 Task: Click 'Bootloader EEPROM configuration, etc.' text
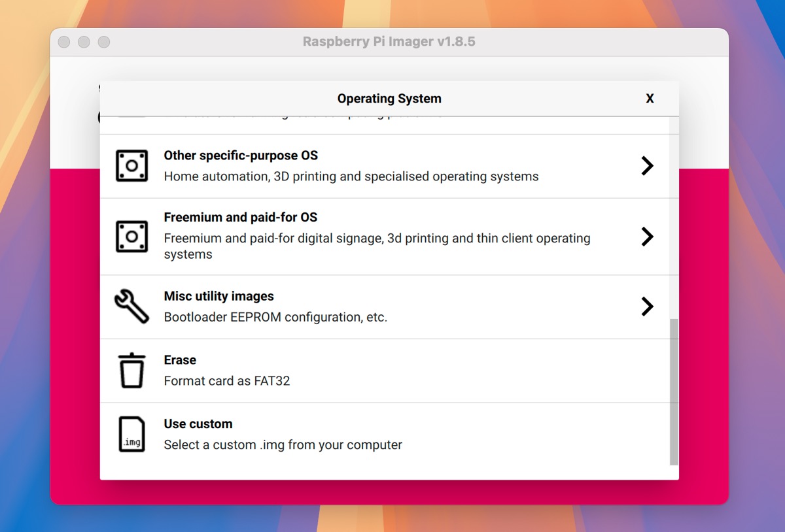[275, 318]
